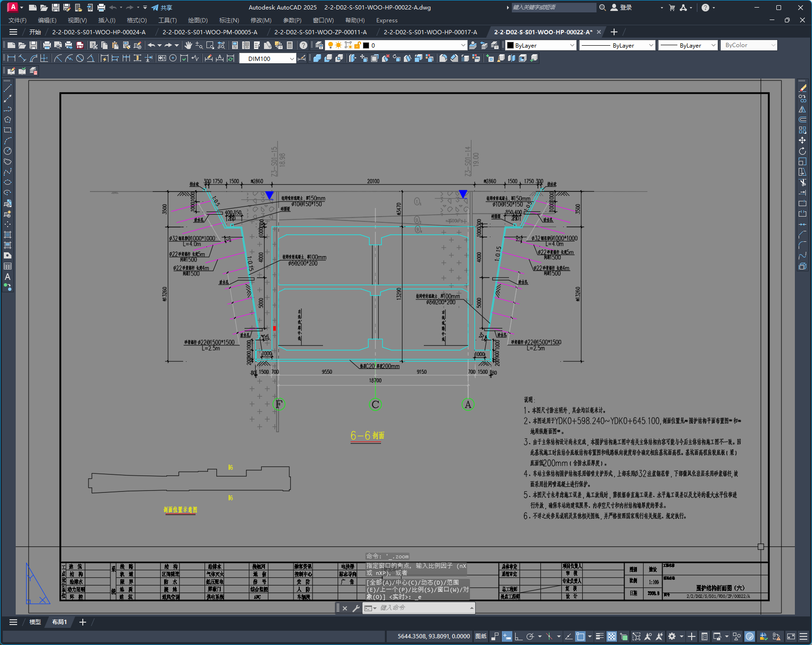Viewport: 812px width, 645px height.
Task: Toggle object snap in status bar
Action: [580, 636]
